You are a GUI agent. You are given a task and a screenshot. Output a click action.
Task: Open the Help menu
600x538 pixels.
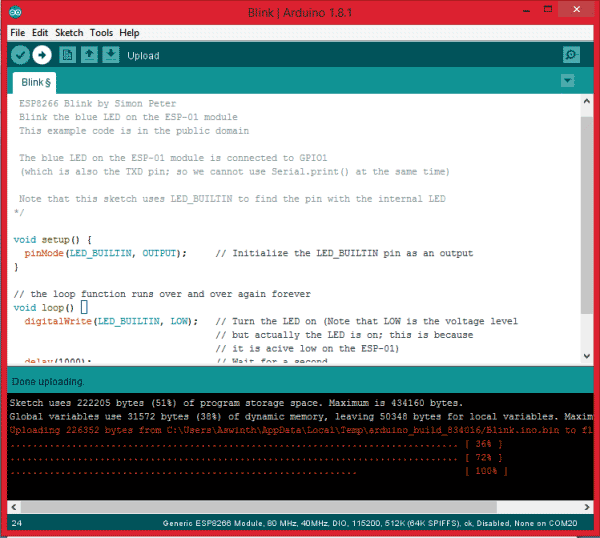pyautogui.click(x=129, y=33)
